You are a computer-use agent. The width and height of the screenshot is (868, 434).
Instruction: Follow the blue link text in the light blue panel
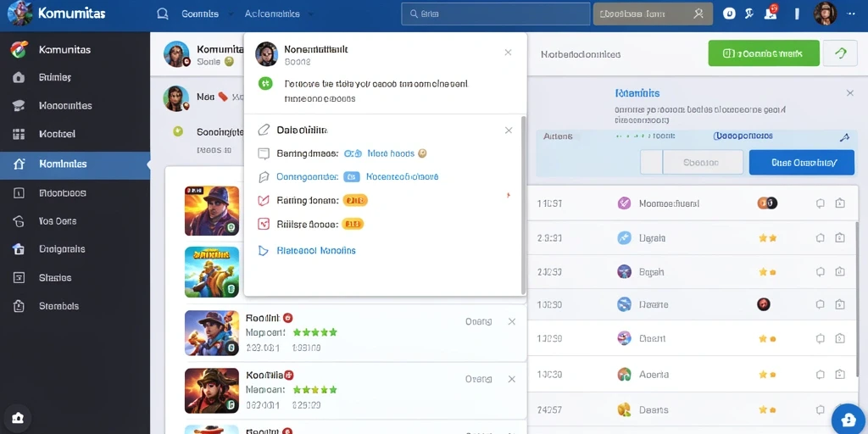(x=743, y=136)
